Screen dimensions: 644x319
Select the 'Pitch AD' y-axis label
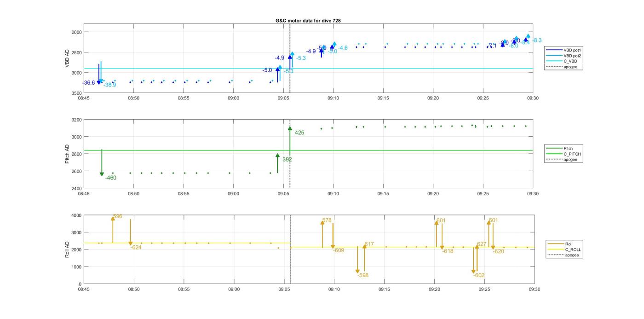click(67, 154)
